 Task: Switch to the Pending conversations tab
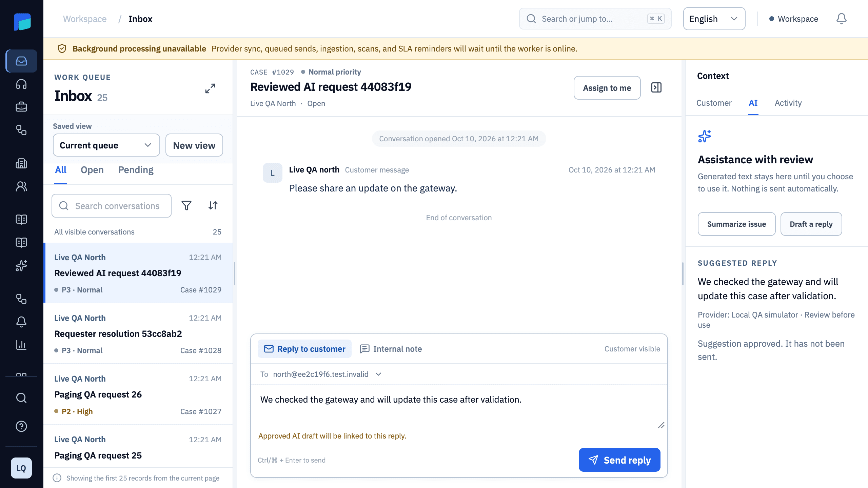(x=136, y=170)
